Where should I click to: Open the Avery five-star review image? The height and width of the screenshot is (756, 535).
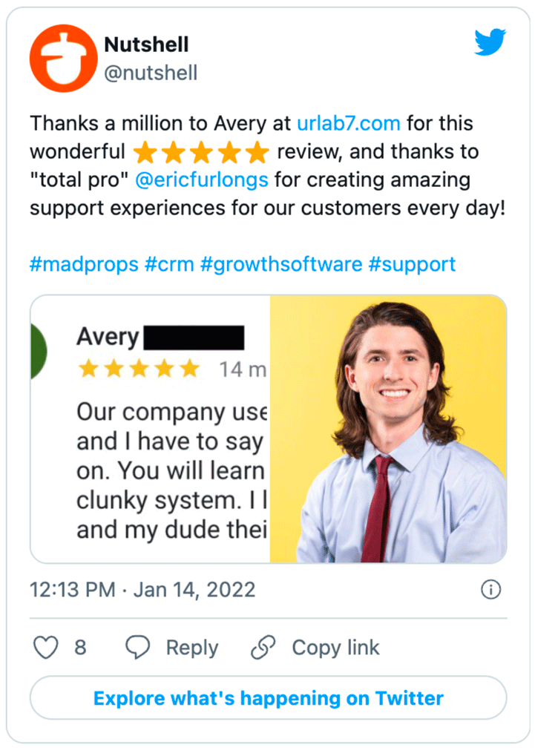click(x=150, y=429)
